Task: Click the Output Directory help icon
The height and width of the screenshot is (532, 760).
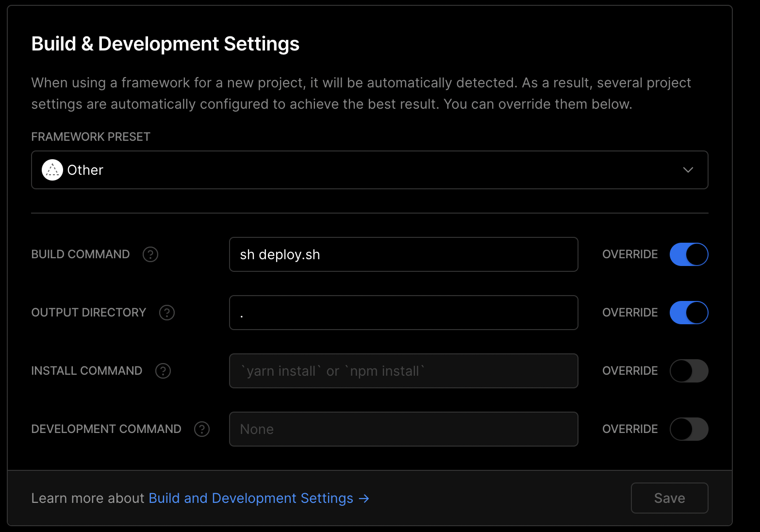Action: click(x=166, y=313)
